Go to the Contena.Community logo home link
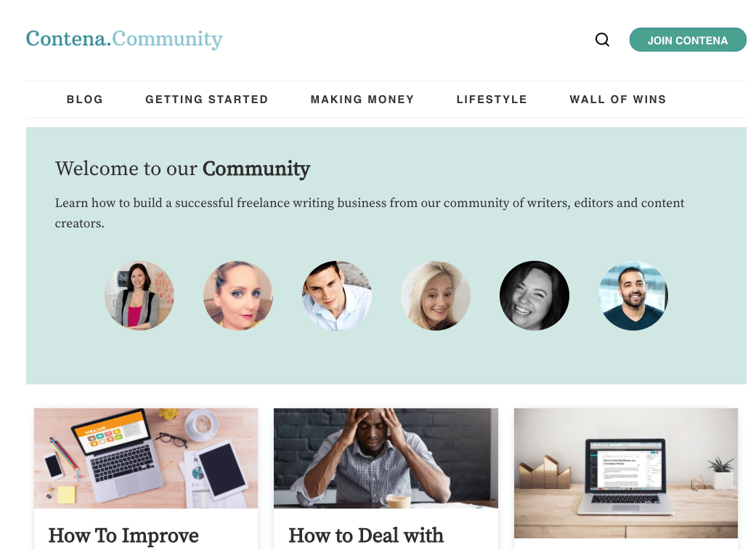 pos(124,39)
